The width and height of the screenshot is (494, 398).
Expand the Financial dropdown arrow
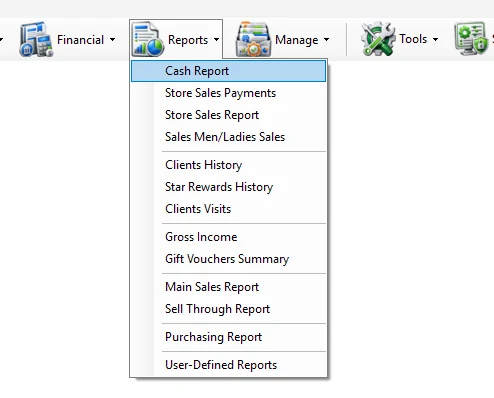point(113,40)
